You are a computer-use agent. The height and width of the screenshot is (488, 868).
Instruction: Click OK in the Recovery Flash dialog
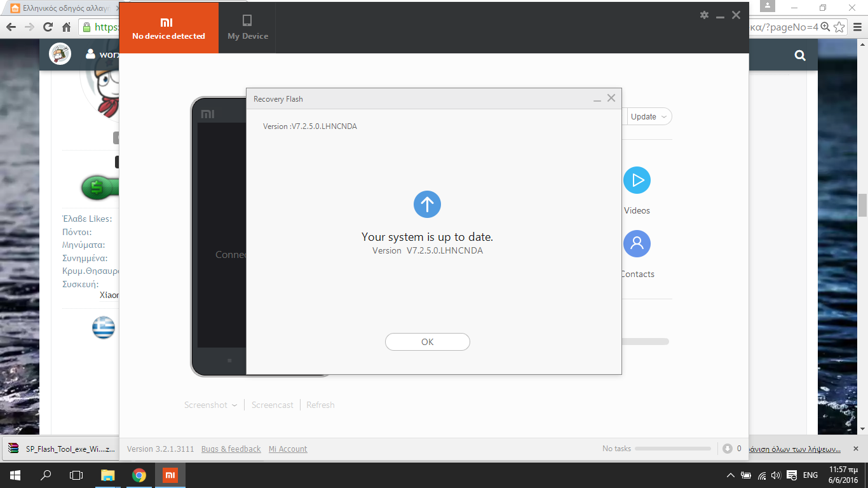pyautogui.click(x=427, y=342)
